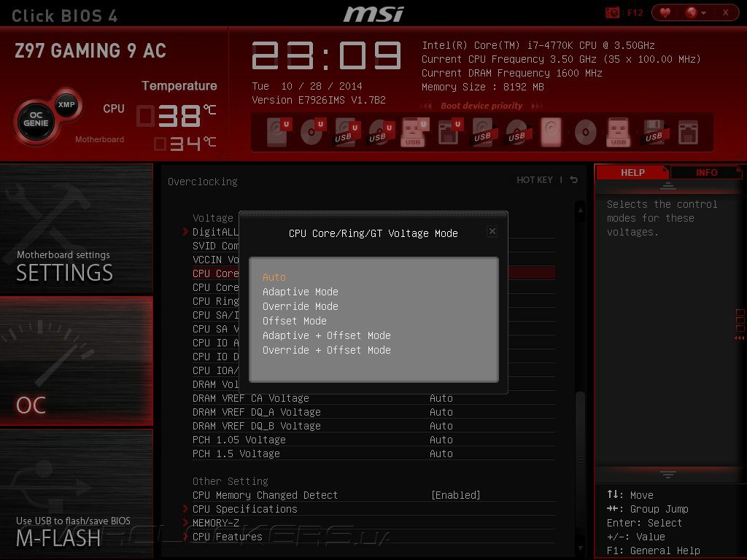The width and height of the screenshot is (747, 560).
Task: Select the non-UEFI USB CD/DVD boot icon
Action: click(x=518, y=132)
